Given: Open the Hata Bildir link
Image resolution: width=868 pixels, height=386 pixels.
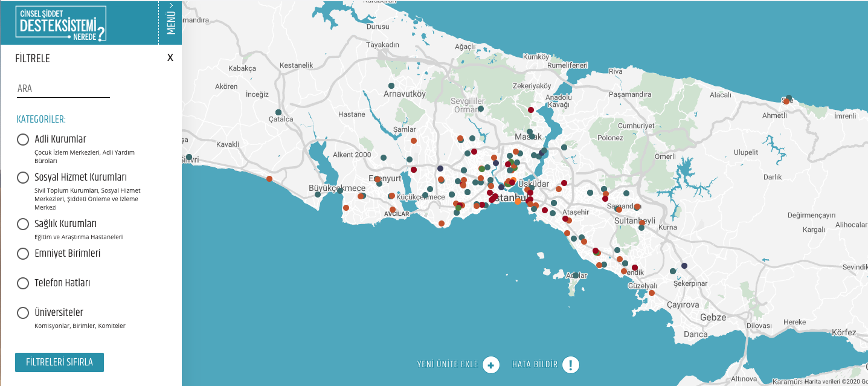Looking at the screenshot, I should point(534,364).
